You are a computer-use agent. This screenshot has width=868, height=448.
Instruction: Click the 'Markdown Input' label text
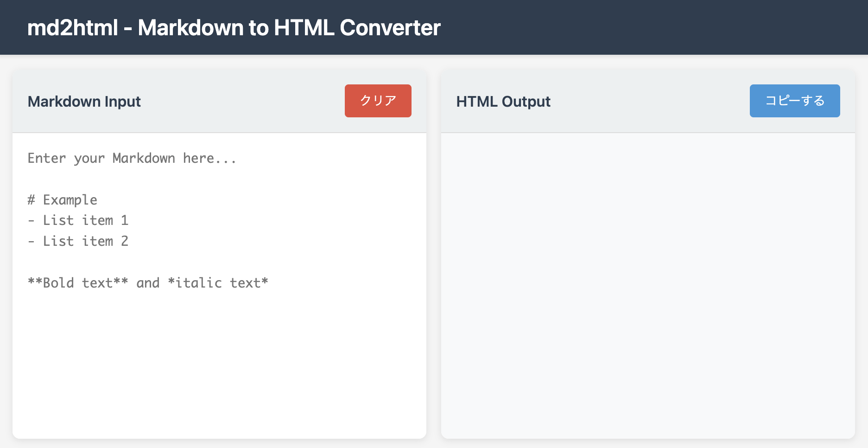(84, 102)
